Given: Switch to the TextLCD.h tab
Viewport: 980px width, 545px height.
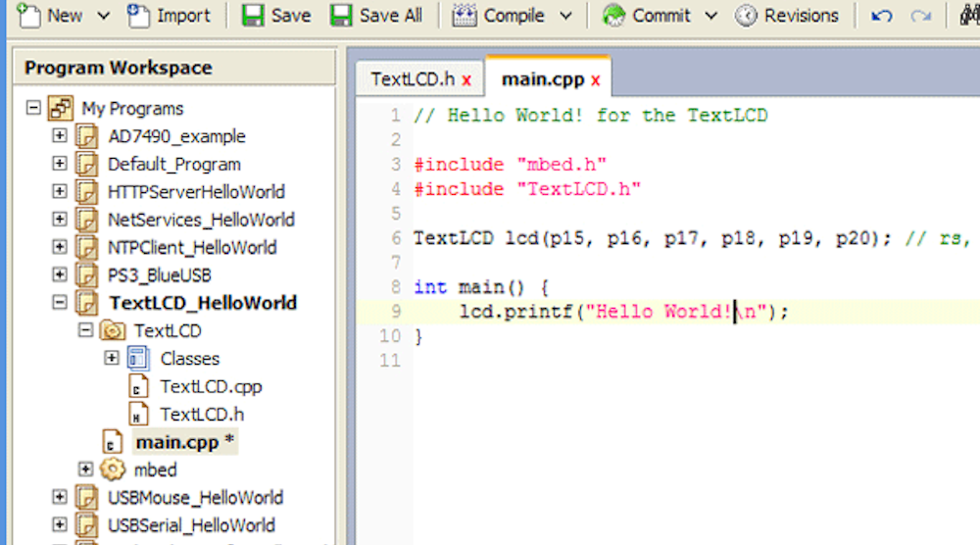Looking at the screenshot, I should (412, 79).
